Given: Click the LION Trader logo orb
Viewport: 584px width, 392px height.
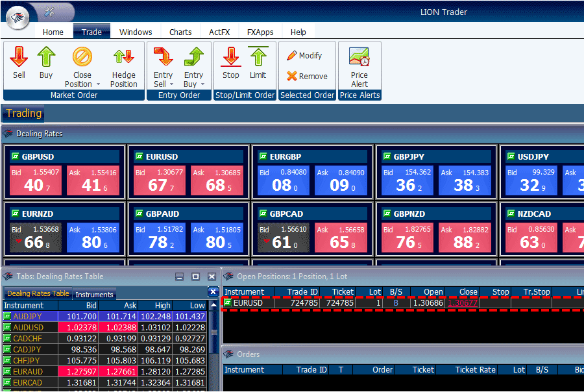Looking at the screenshot, I should 17,17.
